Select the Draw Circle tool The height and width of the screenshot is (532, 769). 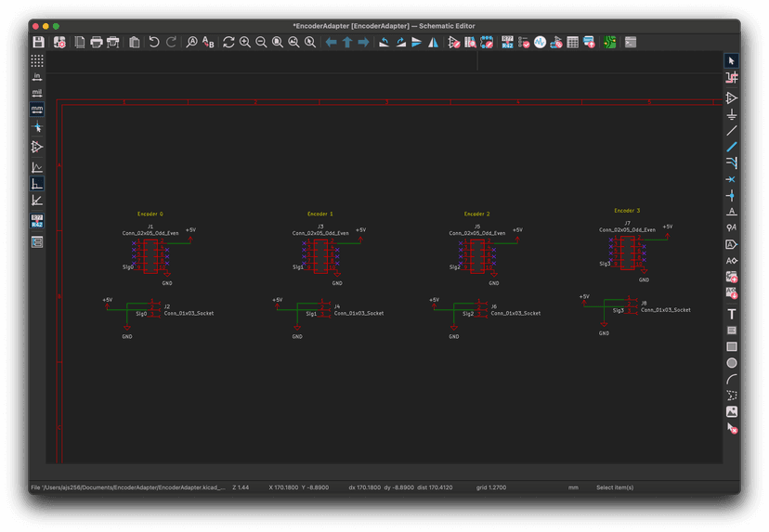tap(732, 363)
